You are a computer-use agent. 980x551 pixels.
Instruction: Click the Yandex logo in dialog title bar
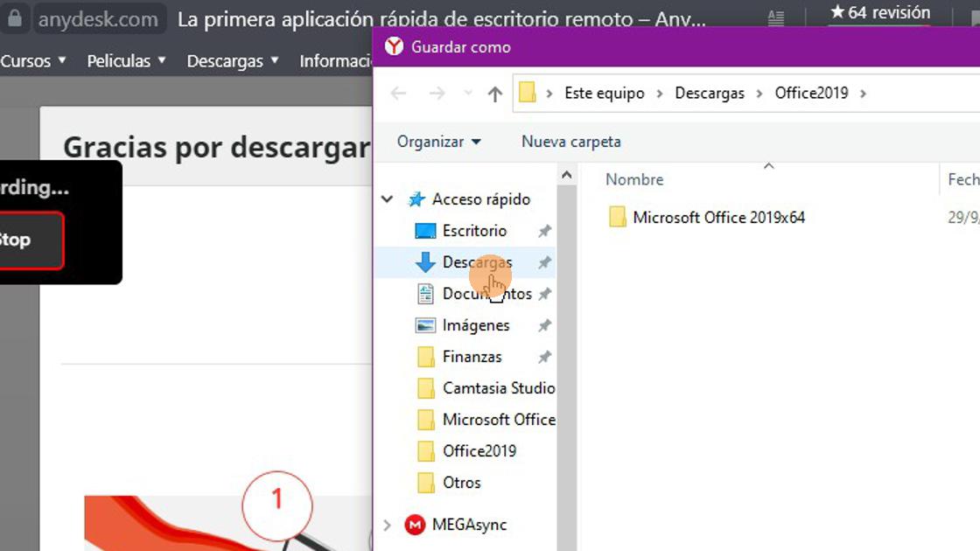point(395,46)
